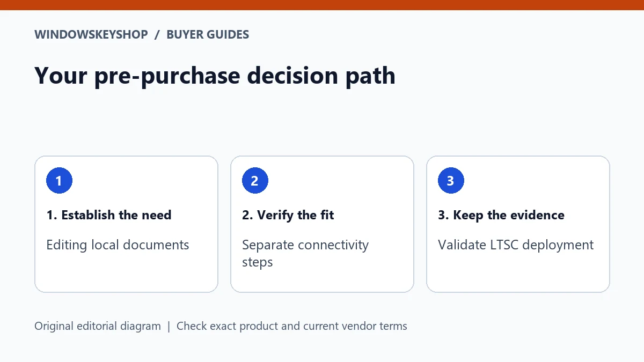Click the vertical bar separator in footer
The image size is (644, 362).
point(169,326)
